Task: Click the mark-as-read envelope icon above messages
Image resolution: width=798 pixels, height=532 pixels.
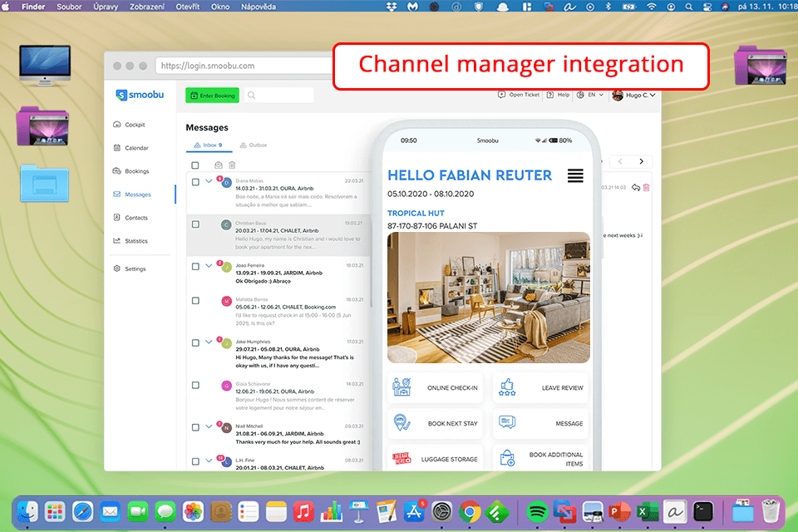Action: (x=219, y=165)
